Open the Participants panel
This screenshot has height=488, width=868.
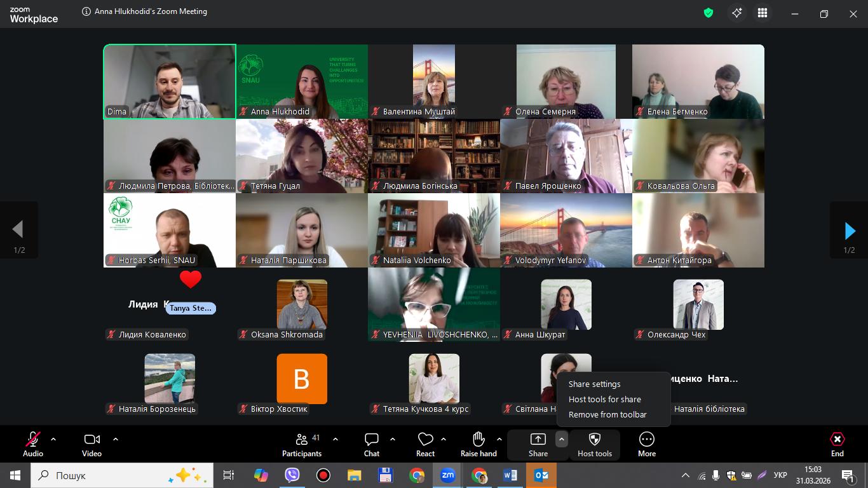click(302, 444)
